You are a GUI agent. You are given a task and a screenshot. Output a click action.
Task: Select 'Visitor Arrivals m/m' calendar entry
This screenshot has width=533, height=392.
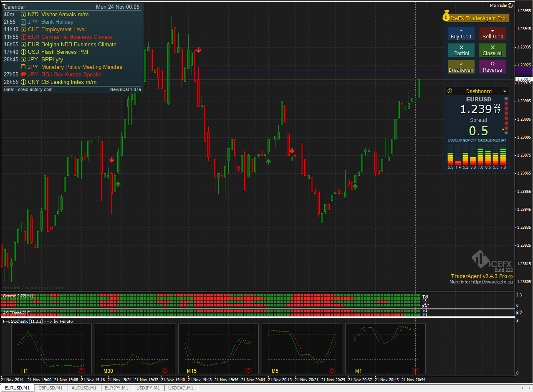(x=65, y=14)
